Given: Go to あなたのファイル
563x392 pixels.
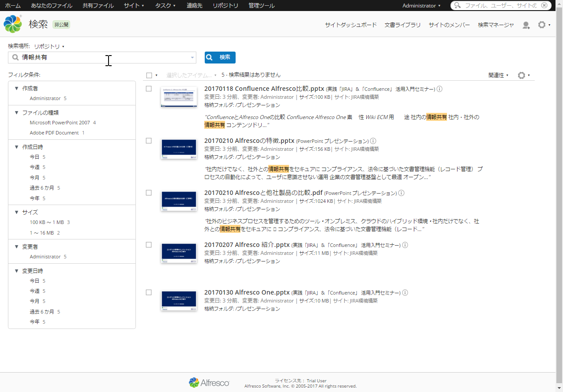Looking at the screenshot, I should pyautogui.click(x=52, y=6).
